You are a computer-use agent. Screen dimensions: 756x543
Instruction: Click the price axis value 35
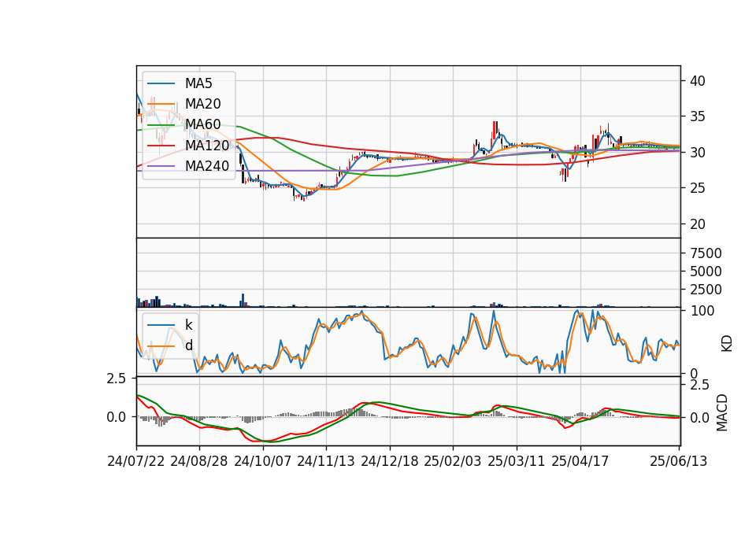698,116
